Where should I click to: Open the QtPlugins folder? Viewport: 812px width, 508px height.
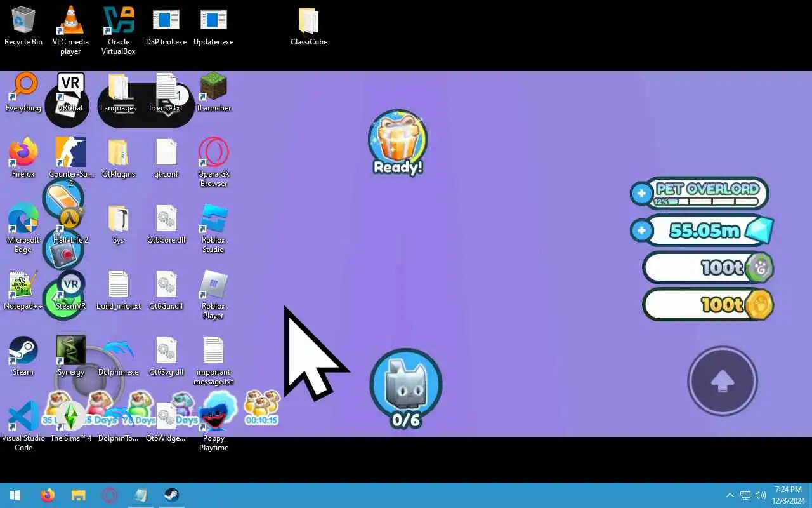point(119,159)
